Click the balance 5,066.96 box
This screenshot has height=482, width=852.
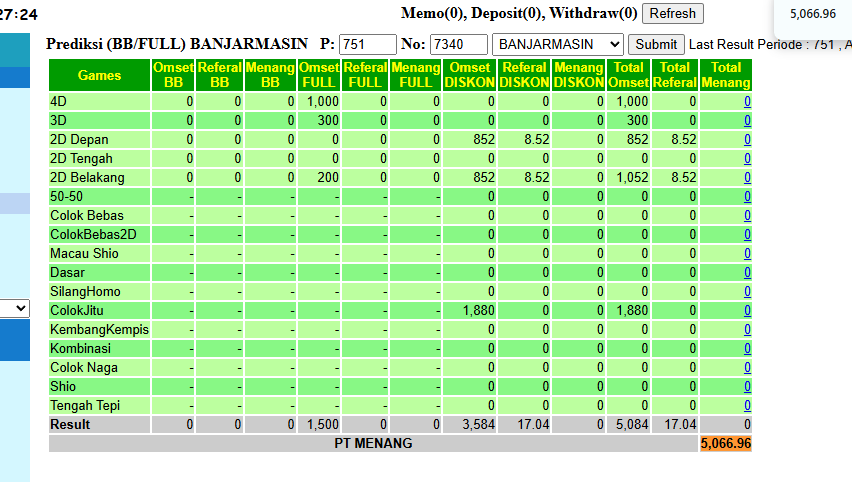coord(813,14)
